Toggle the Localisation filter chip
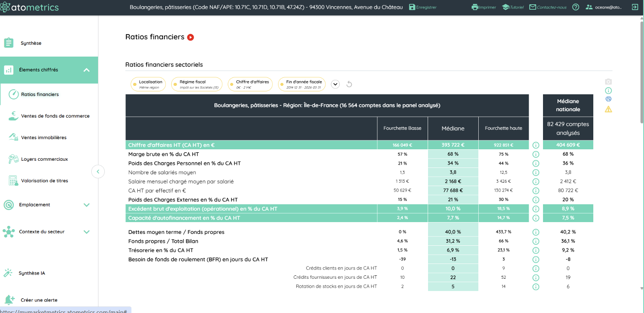Viewport: 644px width, 313px height. 149,84
